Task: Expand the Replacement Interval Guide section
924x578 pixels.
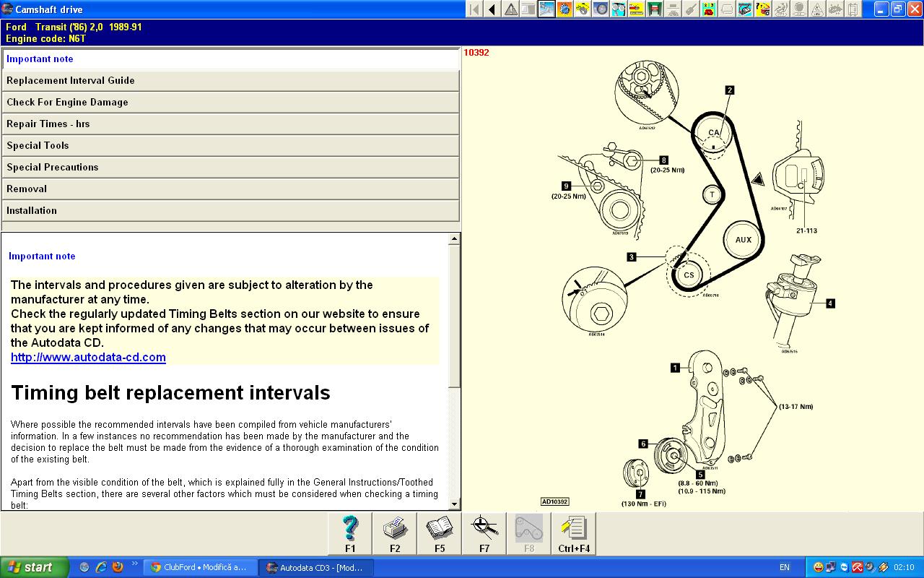Action: point(230,81)
